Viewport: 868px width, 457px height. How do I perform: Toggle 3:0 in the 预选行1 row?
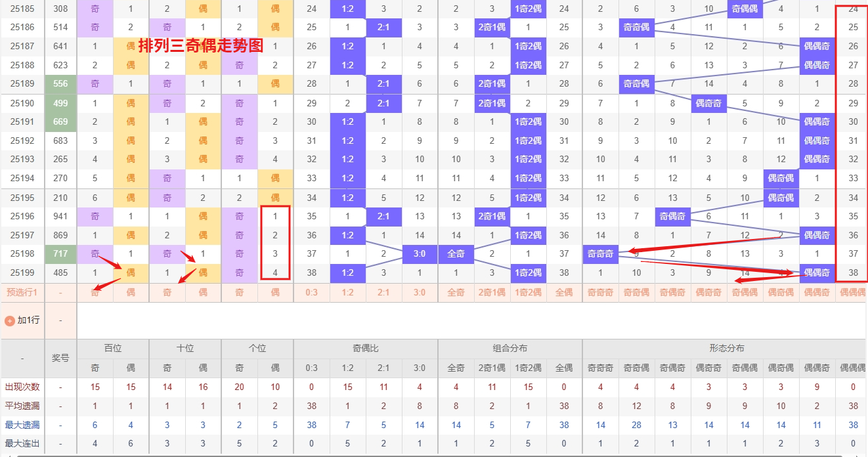pos(420,293)
